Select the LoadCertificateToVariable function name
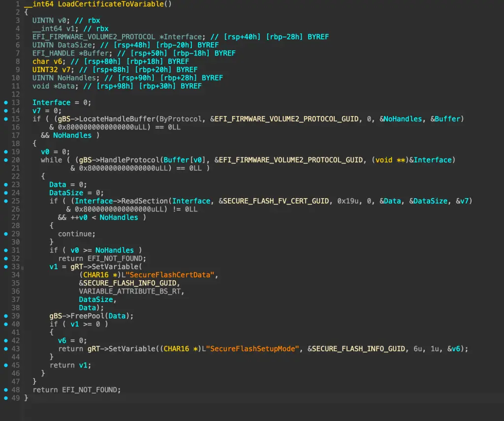504x421 pixels. tap(111, 4)
